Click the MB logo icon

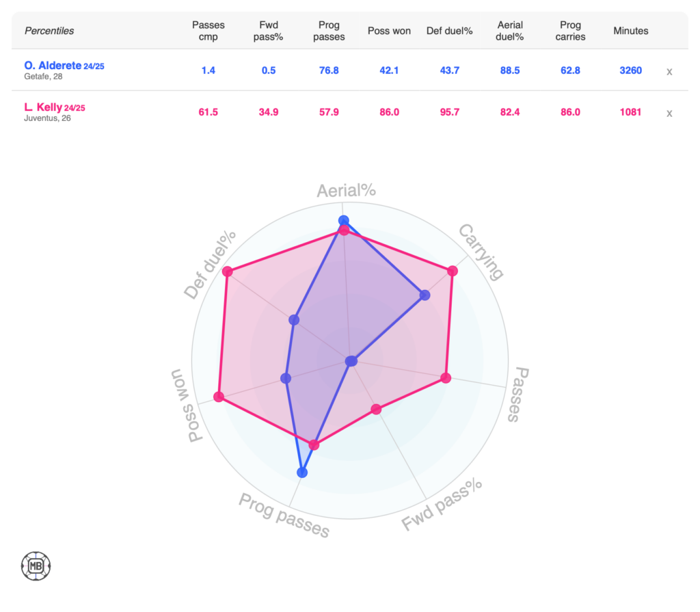36,566
